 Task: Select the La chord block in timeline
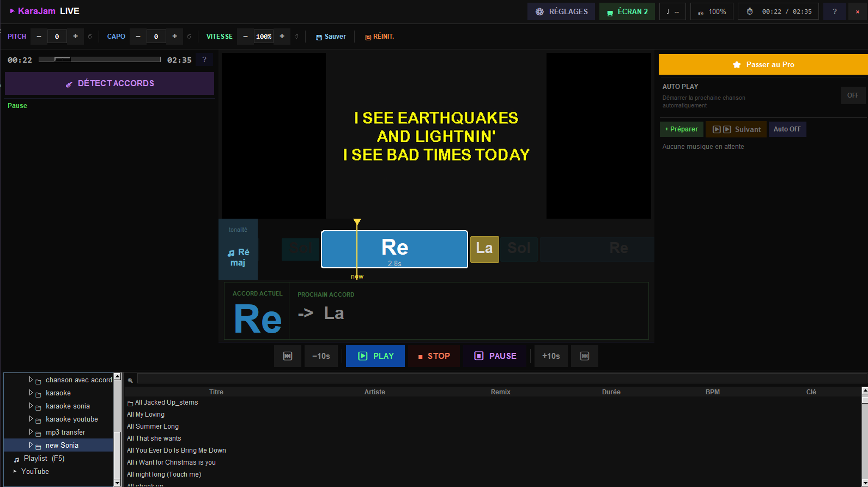point(484,249)
